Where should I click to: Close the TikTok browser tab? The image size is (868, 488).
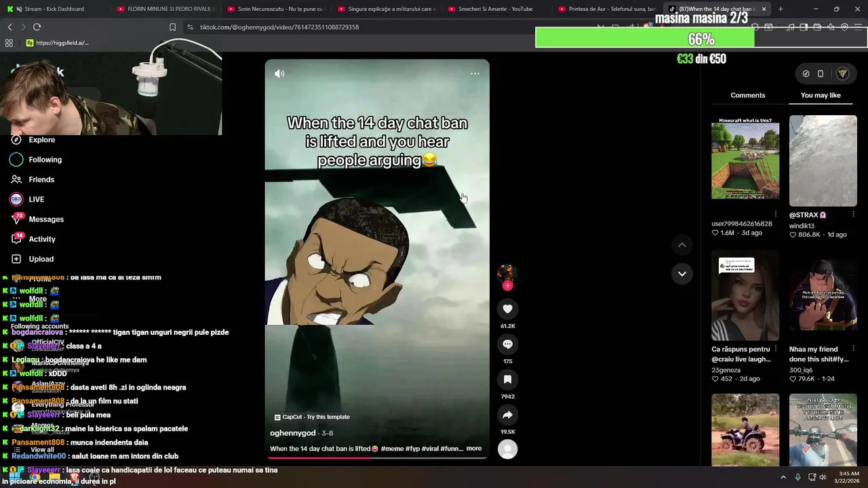[764, 9]
